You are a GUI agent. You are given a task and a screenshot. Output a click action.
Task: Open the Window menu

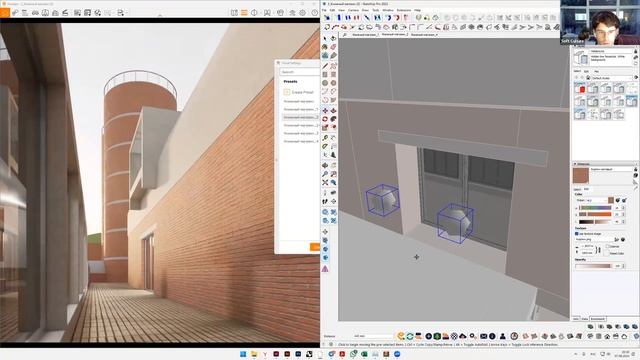[388, 10]
